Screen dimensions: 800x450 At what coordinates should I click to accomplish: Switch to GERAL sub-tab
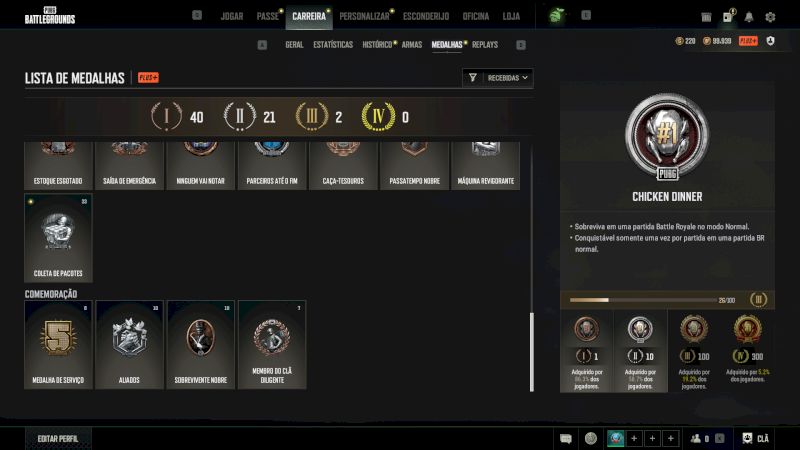(x=294, y=45)
